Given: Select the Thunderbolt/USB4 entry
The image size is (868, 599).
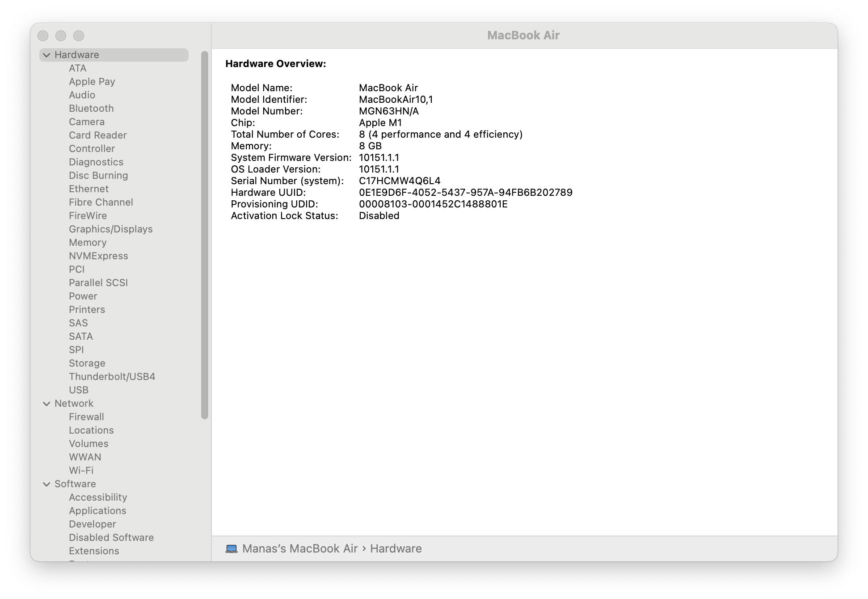Looking at the screenshot, I should (x=112, y=377).
